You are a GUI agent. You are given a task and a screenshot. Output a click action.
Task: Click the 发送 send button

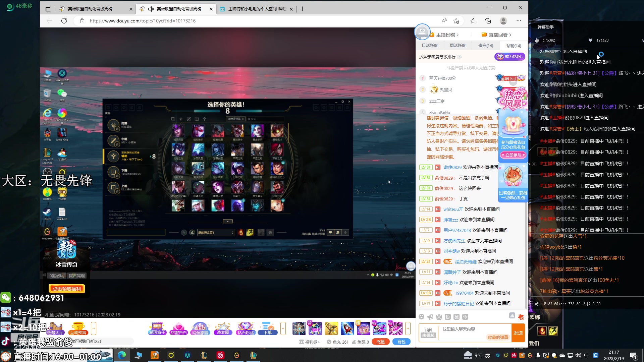click(x=518, y=333)
